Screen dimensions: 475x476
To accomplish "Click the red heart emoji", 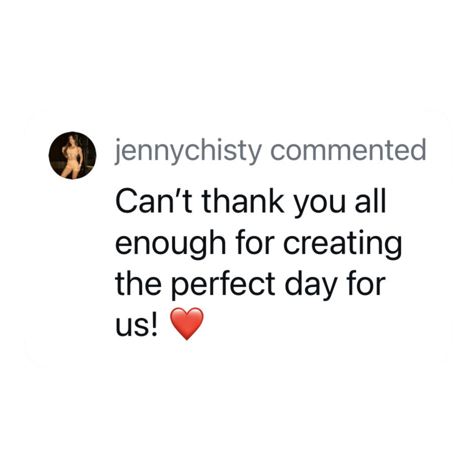I will tap(186, 323).
